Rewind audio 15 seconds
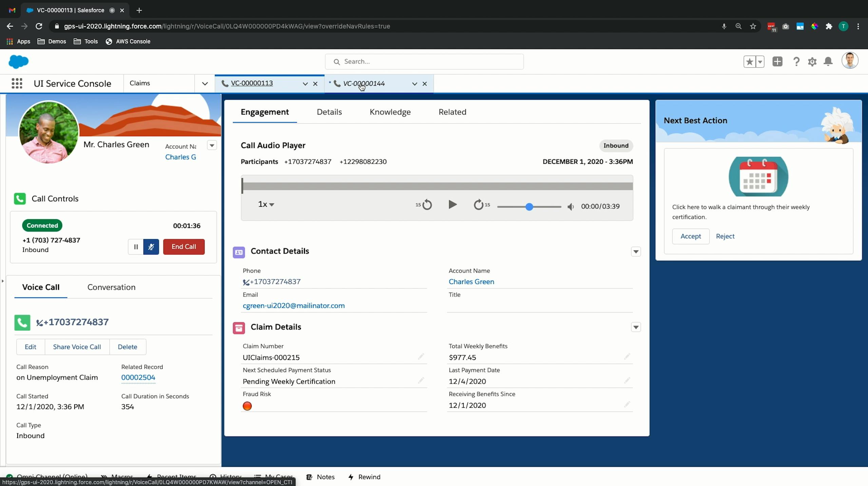 click(x=427, y=205)
